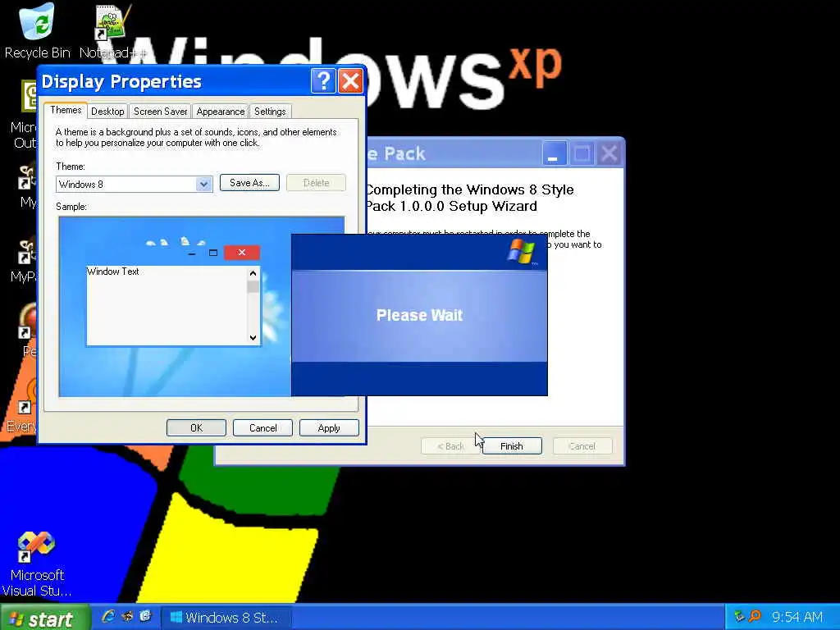Click the Save As... button
Image resolution: width=840 pixels, height=630 pixels.
click(249, 183)
